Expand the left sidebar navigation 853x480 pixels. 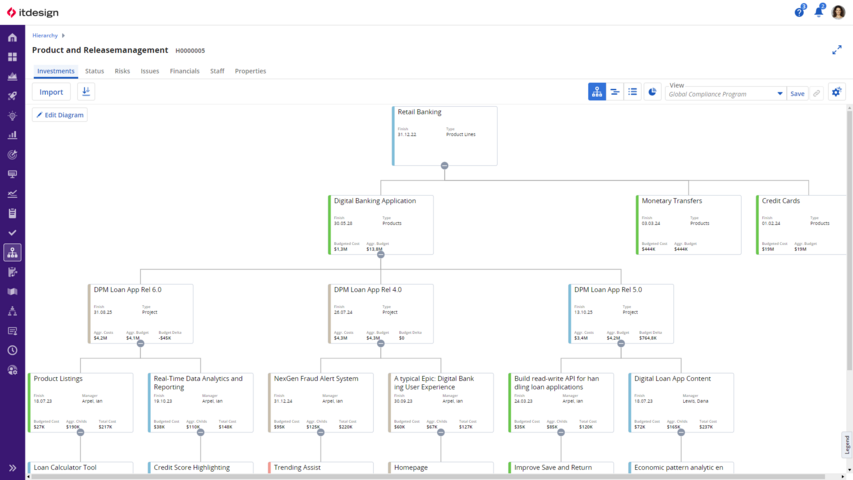click(12, 467)
